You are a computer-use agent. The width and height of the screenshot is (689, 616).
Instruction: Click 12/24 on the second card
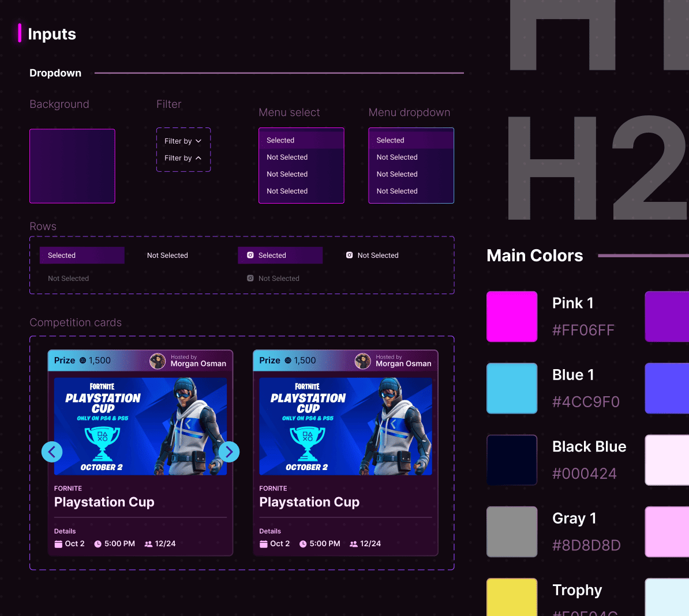coord(370,543)
